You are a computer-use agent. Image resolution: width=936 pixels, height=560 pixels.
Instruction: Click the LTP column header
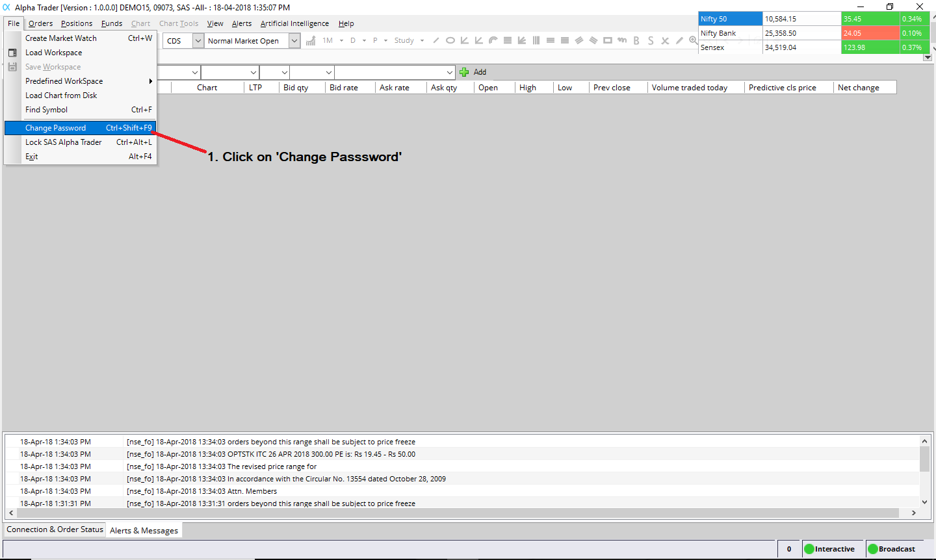click(x=261, y=88)
